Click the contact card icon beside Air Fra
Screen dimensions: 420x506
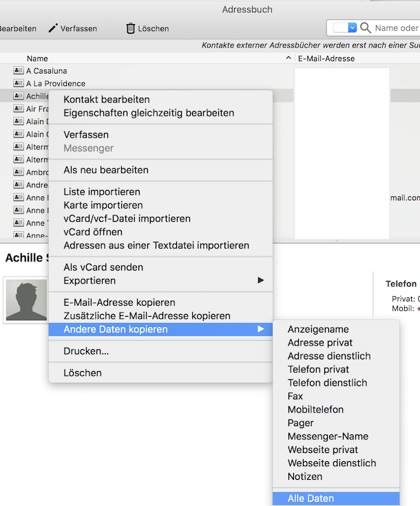point(19,109)
